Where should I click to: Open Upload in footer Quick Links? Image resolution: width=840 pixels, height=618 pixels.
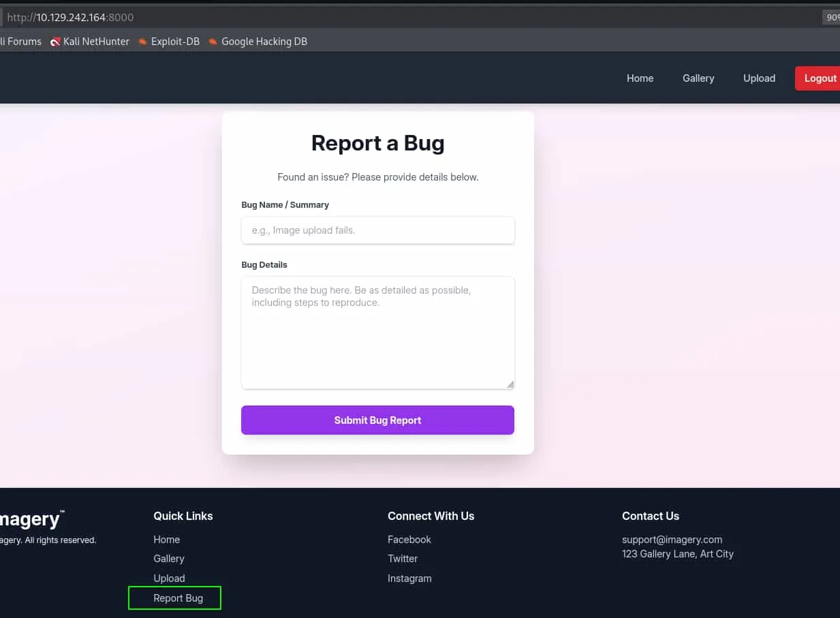click(x=169, y=578)
